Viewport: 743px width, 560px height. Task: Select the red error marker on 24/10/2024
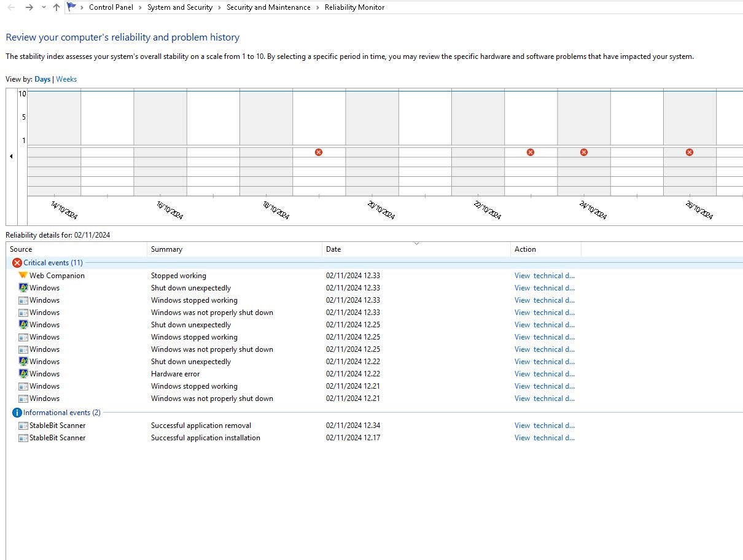(x=584, y=152)
